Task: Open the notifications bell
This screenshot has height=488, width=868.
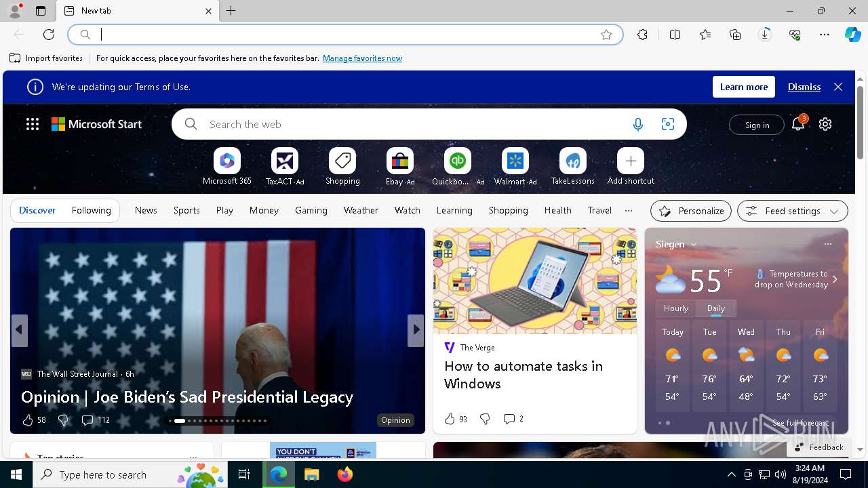Action: point(798,124)
